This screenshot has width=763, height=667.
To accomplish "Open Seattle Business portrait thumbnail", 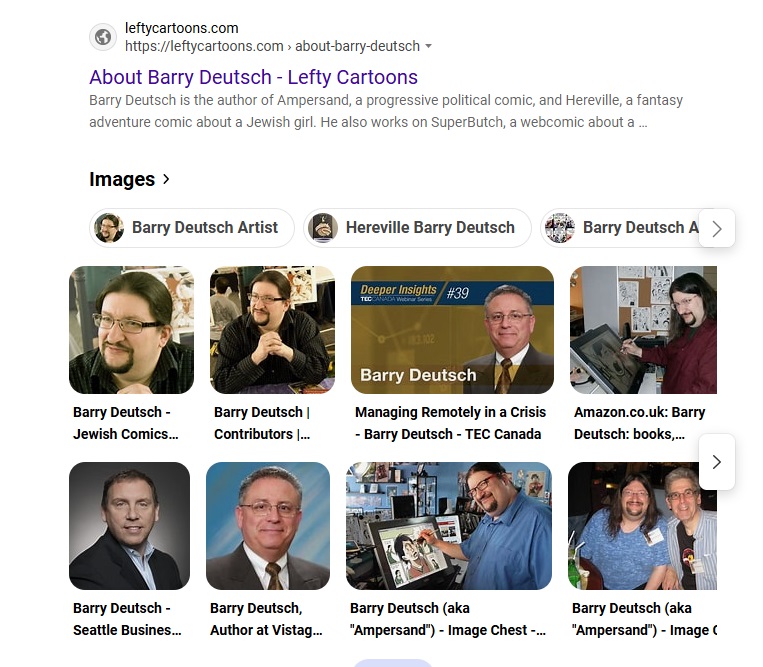I will click(x=129, y=526).
